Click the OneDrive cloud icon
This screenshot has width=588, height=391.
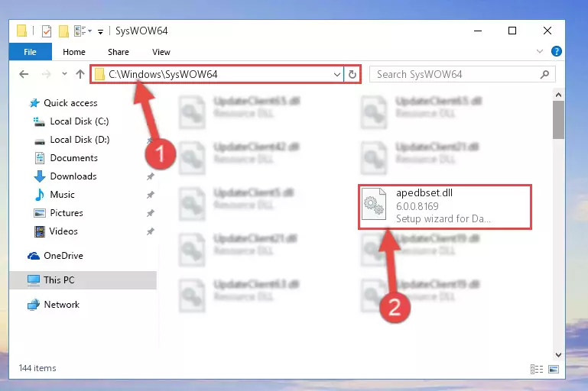point(34,256)
